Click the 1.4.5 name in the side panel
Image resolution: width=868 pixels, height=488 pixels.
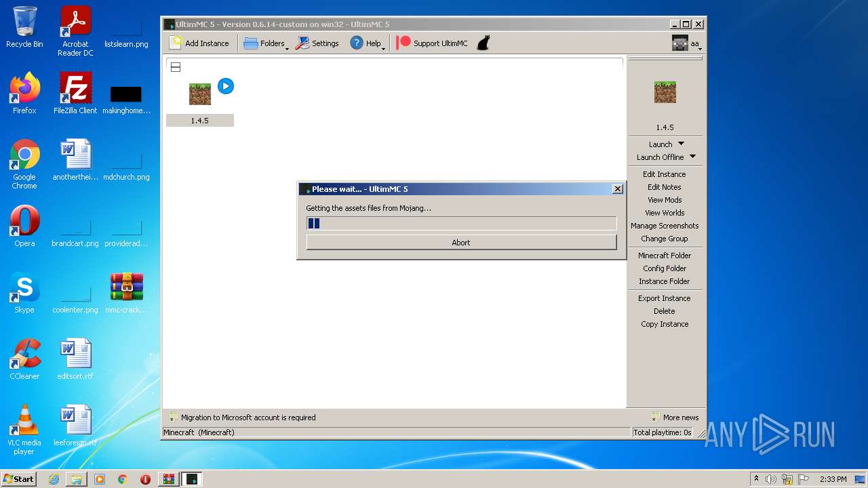tap(665, 127)
